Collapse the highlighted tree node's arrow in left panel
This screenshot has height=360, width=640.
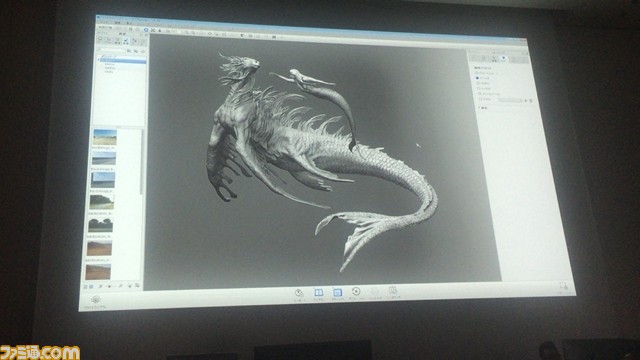point(99,60)
